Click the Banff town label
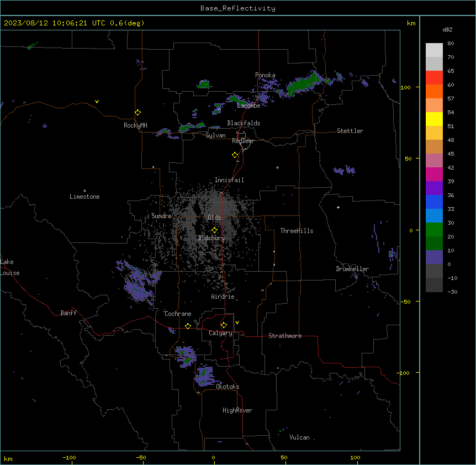Image resolution: width=476 pixels, height=465 pixels. pos(68,313)
